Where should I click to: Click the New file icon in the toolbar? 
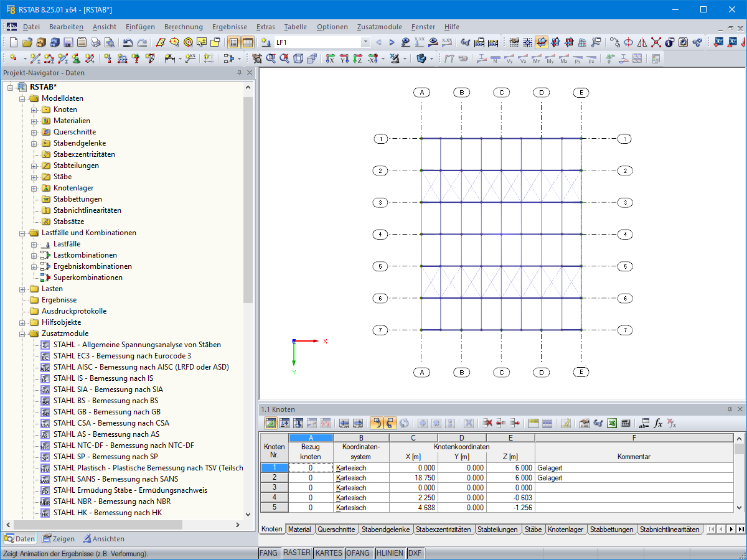(x=14, y=42)
